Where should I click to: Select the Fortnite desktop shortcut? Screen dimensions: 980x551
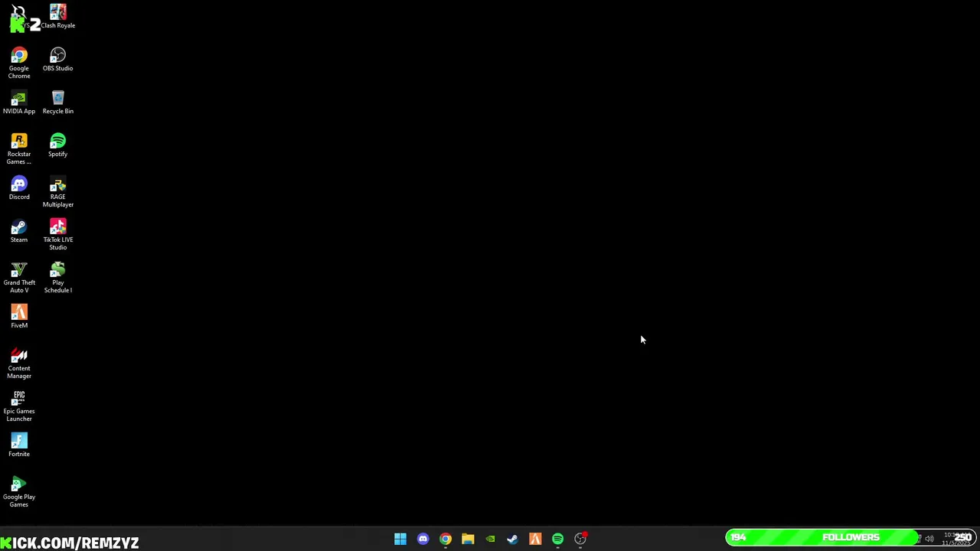tap(19, 445)
